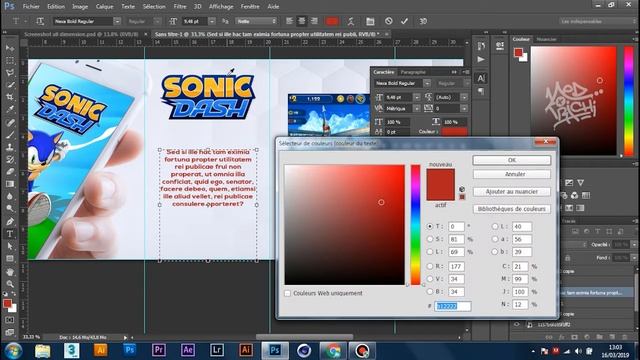
Task: Open the Filtre menu
Action: [x=180, y=7]
